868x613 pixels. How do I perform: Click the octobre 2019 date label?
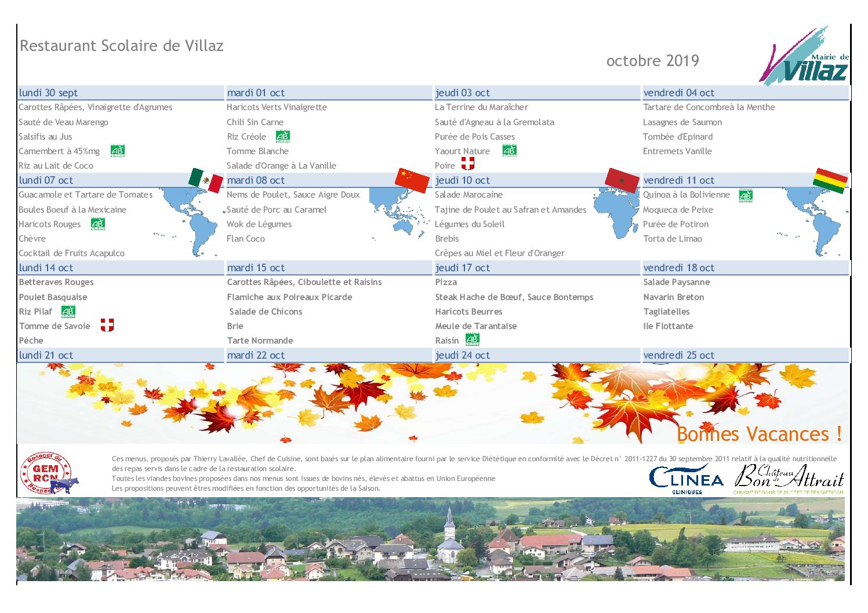tap(653, 61)
